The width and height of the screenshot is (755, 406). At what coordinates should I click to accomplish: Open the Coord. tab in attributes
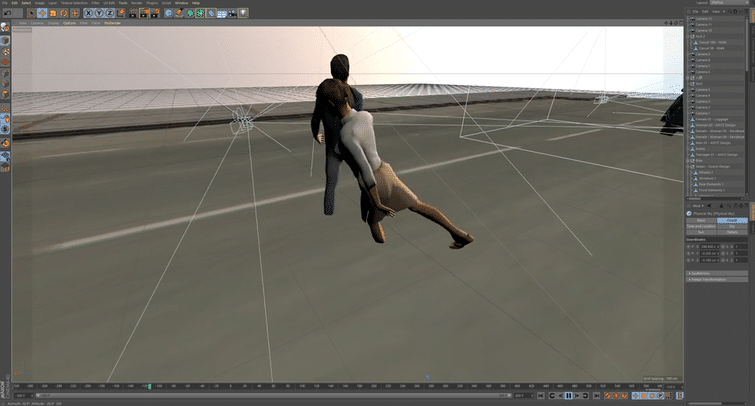coord(732,220)
